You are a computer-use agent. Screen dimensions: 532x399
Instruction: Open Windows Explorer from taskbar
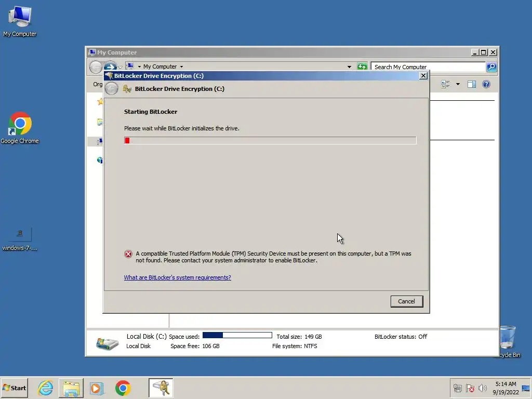coord(71,388)
